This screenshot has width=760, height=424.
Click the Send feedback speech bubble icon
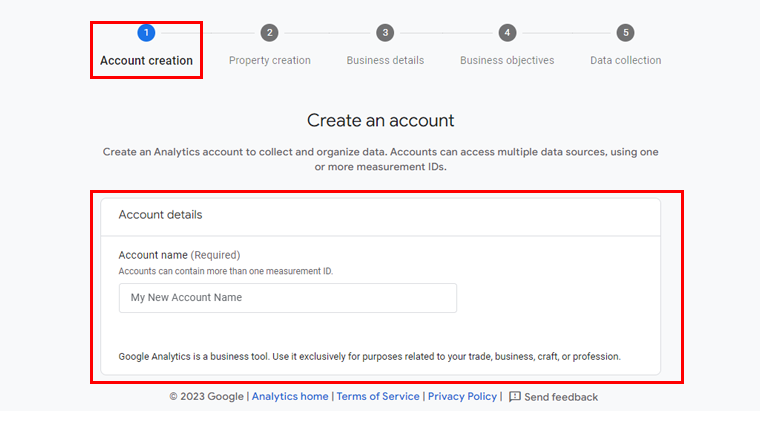coord(515,397)
